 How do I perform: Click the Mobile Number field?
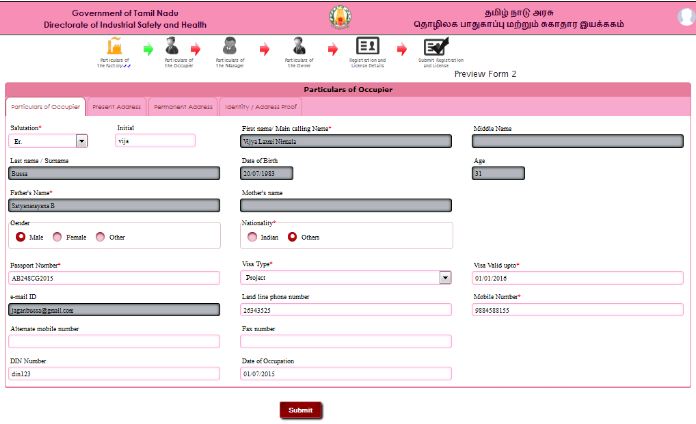point(578,309)
